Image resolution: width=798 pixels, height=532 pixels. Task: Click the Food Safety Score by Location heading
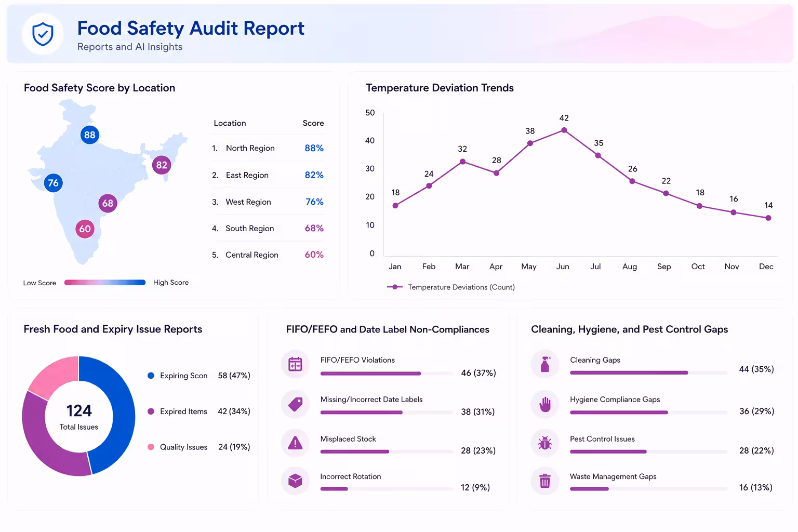(x=99, y=88)
